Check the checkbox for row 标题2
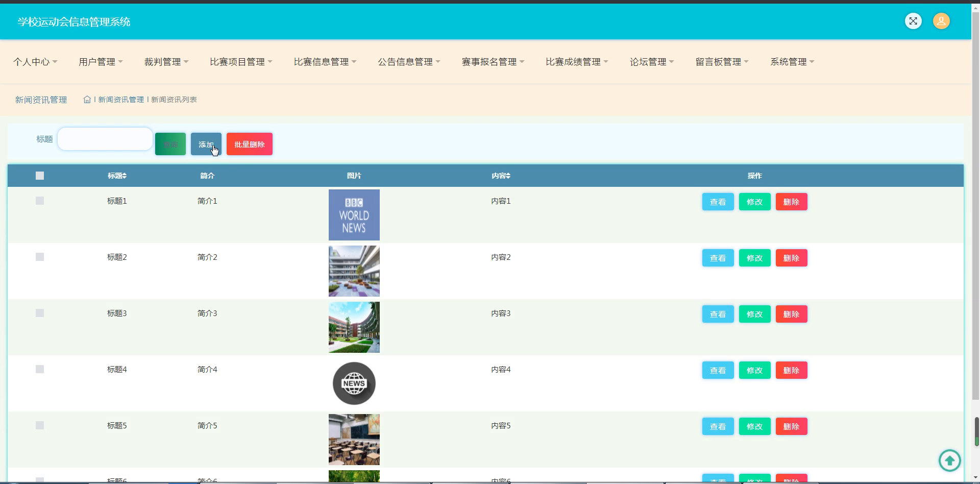This screenshot has width=980, height=484. [40, 257]
